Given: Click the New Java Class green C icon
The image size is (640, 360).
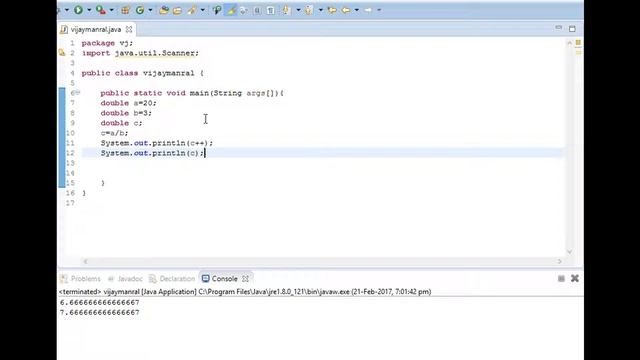Looking at the screenshot, I should pyautogui.click(x=140, y=10).
